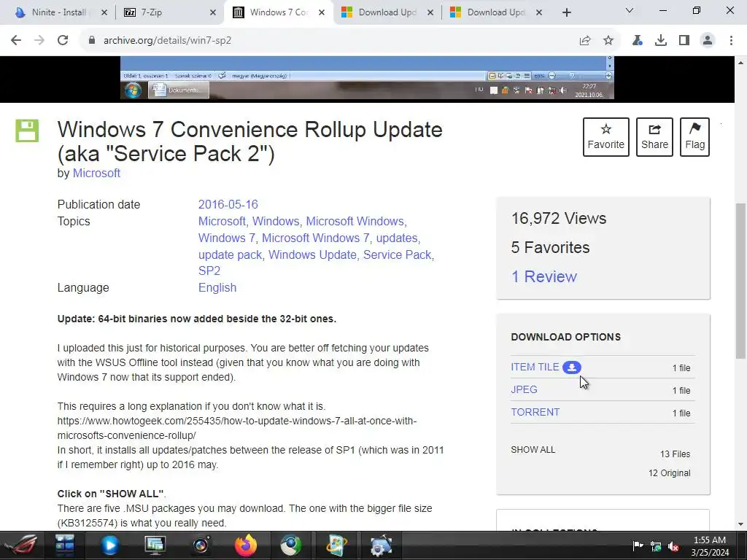The height and width of the screenshot is (560, 747).
Task: Click the Share button
Action: click(x=654, y=137)
